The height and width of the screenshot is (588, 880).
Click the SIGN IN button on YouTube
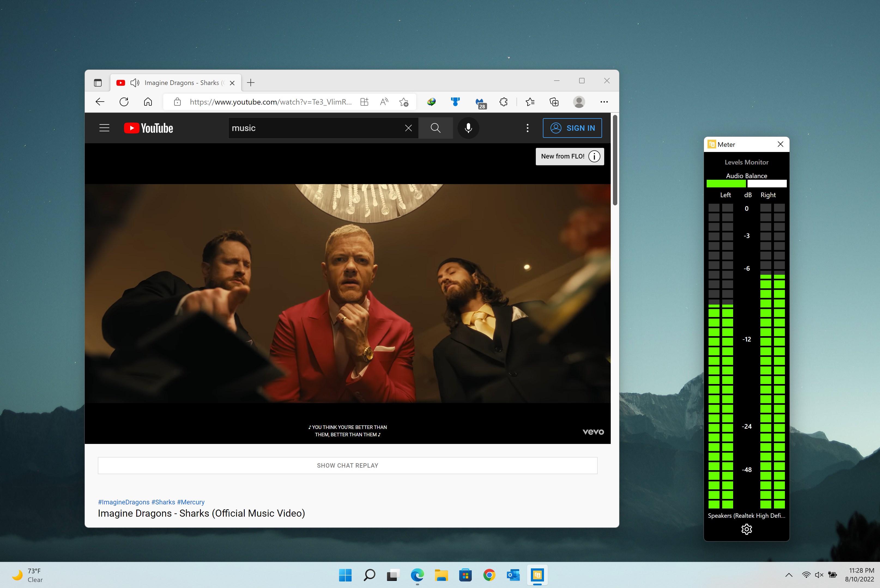click(x=572, y=128)
